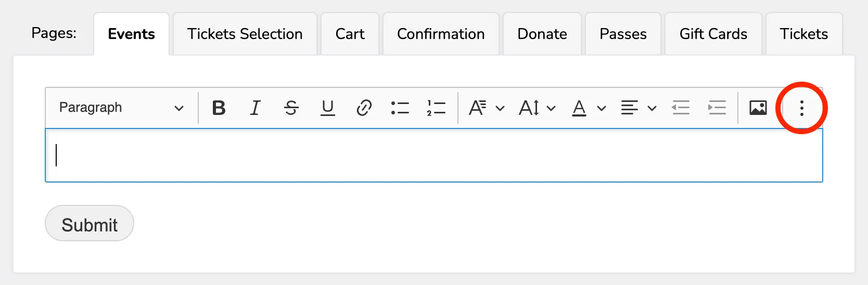Screen dimensions: 868x285
Task: Underline the selected text
Action: pos(328,108)
